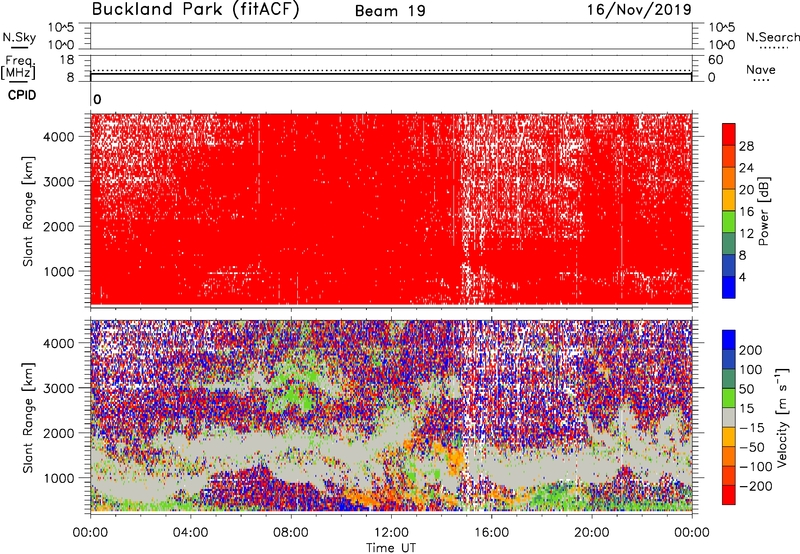Screen dimensions: 800x554
Task: Click the 'Nave' legend label
Action: tap(760, 69)
